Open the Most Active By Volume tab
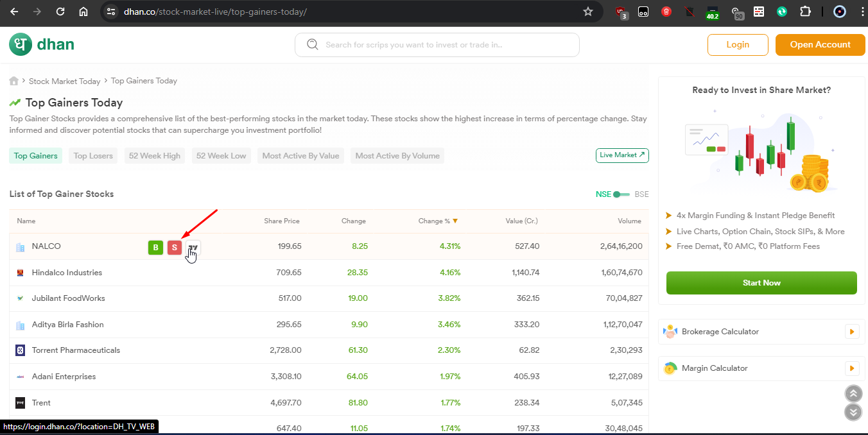 [397, 156]
